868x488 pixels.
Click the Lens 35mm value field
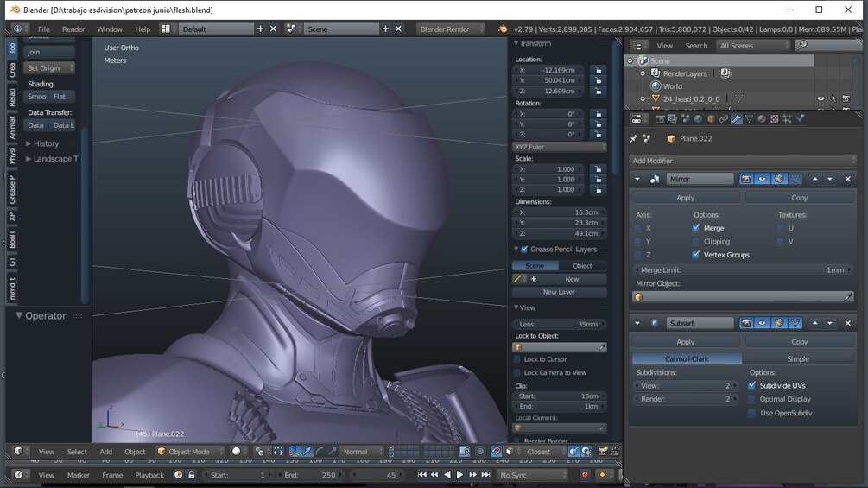(x=559, y=324)
